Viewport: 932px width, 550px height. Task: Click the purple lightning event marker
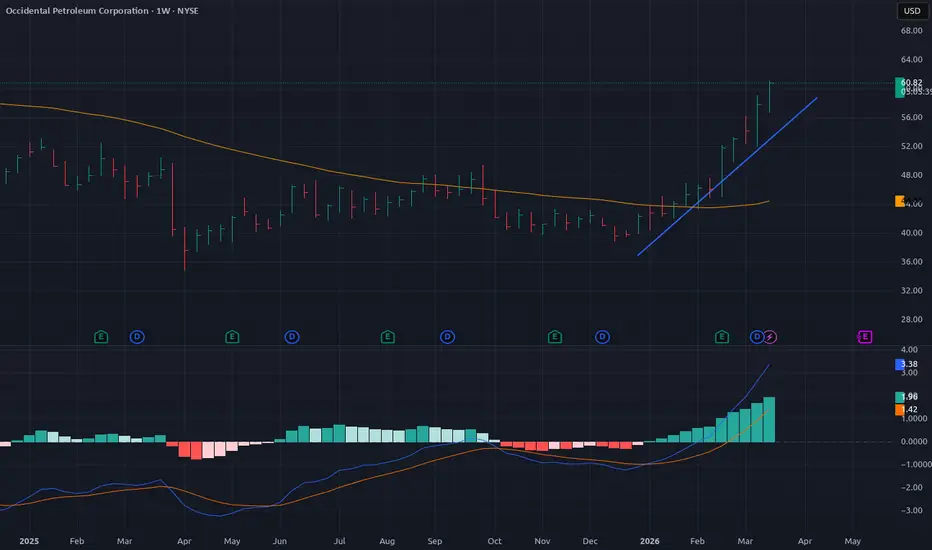click(x=770, y=337)
